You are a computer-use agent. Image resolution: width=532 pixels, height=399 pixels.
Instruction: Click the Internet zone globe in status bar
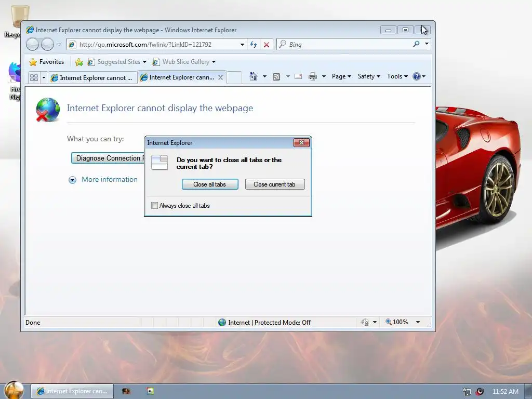coord(222,322)
